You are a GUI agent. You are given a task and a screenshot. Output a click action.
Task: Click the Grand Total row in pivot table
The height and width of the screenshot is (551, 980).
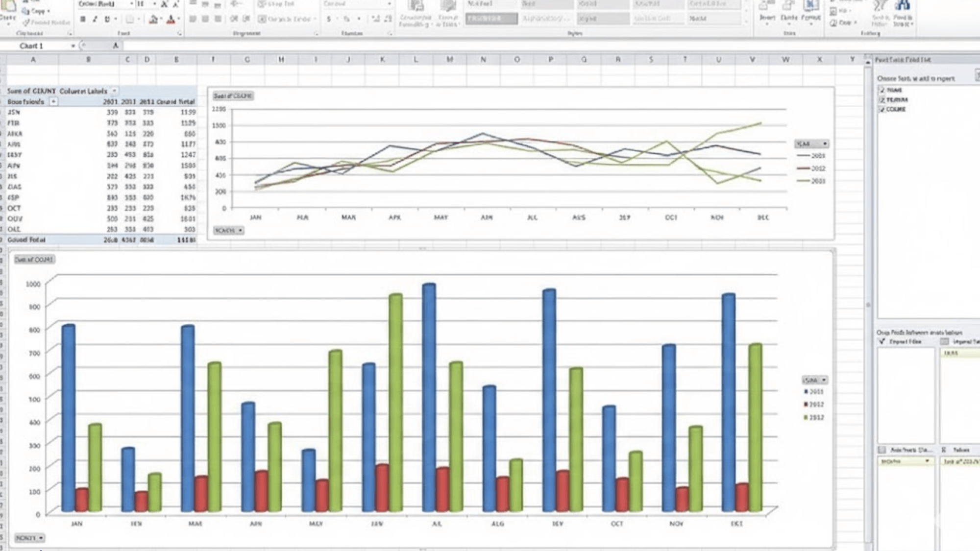[27, 240]
